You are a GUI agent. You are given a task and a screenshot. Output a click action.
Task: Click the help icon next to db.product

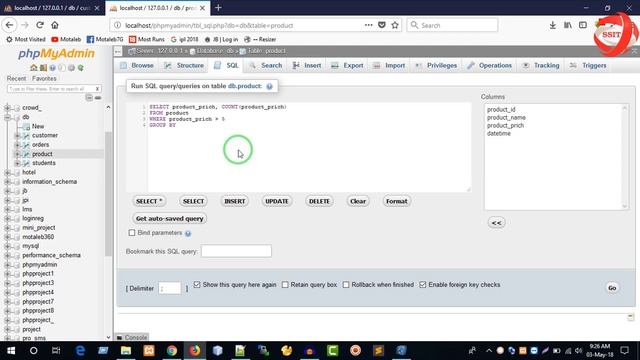[x=269, y=86]
